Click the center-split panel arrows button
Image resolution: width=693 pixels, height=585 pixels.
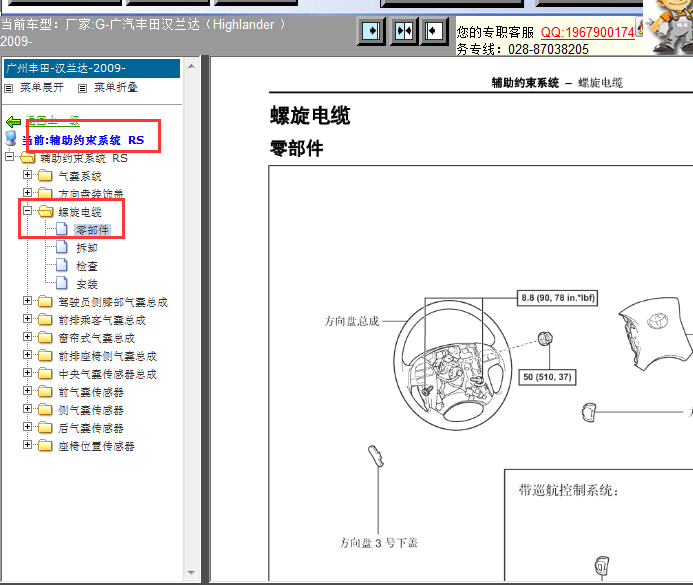404,31
